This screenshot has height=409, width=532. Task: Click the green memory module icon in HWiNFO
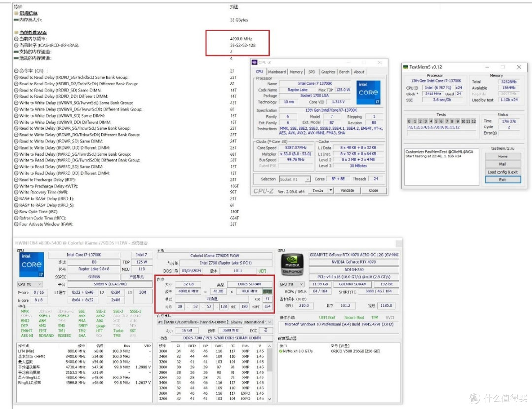(x=267, y=291)
